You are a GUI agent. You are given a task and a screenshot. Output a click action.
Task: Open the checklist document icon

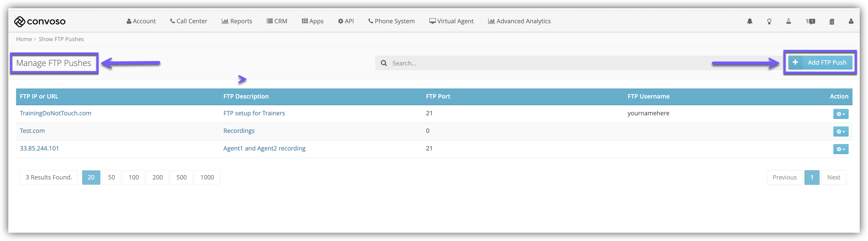click(831, 21)
